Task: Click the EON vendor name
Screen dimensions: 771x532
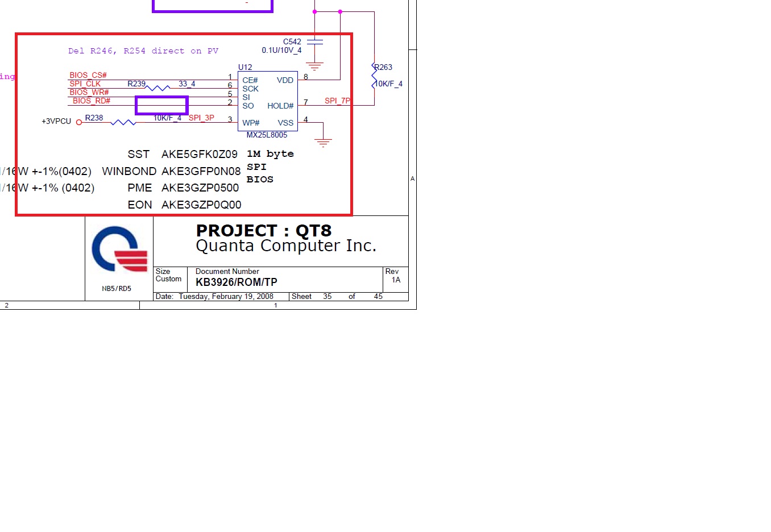Action: (140, 205)
